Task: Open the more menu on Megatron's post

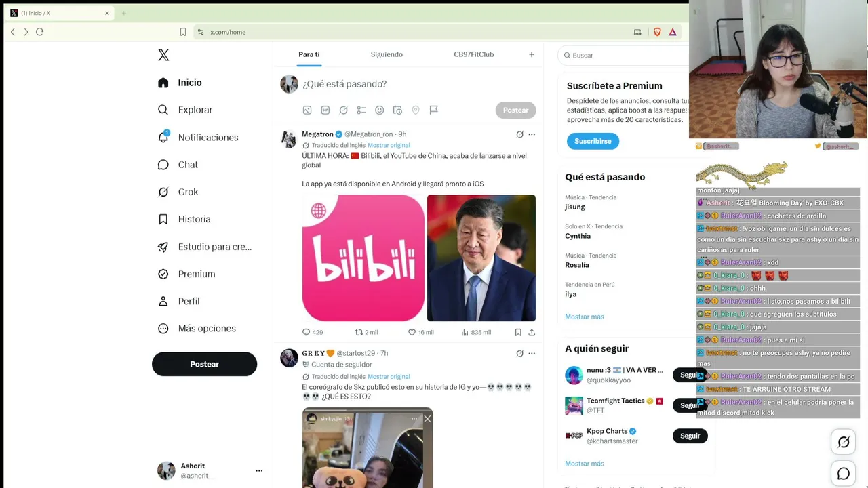Action: click(532, 134)
